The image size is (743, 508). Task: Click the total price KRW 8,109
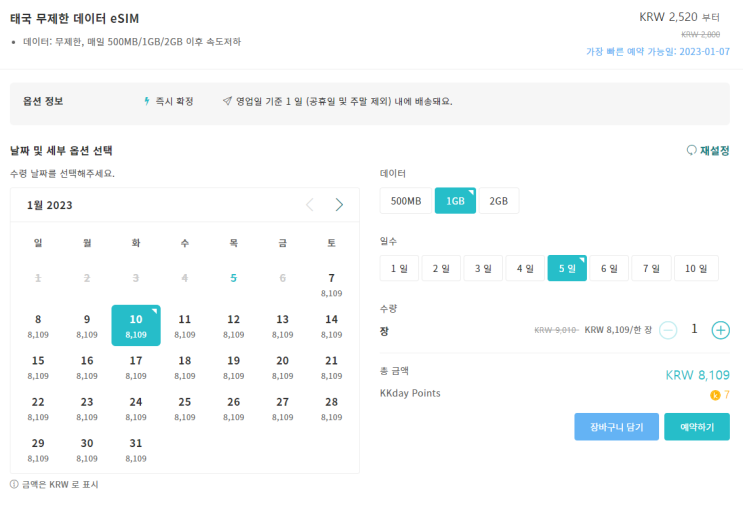[x=698, y=375]
